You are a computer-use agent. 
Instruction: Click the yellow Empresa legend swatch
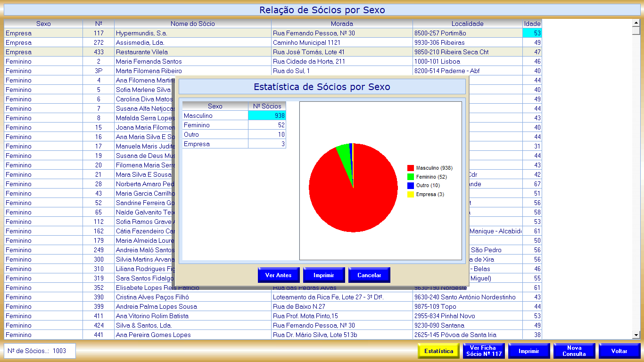[411, 195]
